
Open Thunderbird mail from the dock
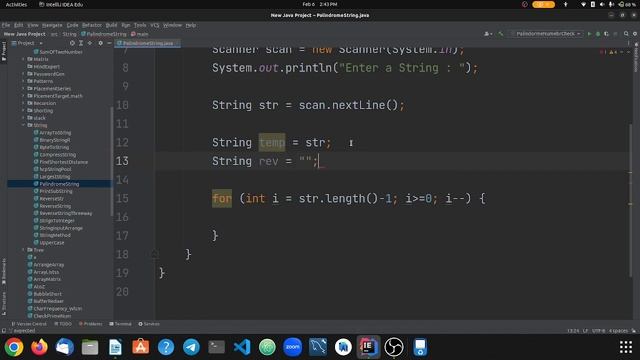tap(64, 347)
